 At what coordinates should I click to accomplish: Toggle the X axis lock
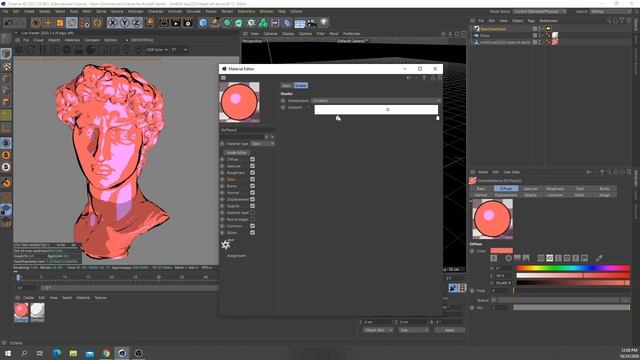click(112, 23)
